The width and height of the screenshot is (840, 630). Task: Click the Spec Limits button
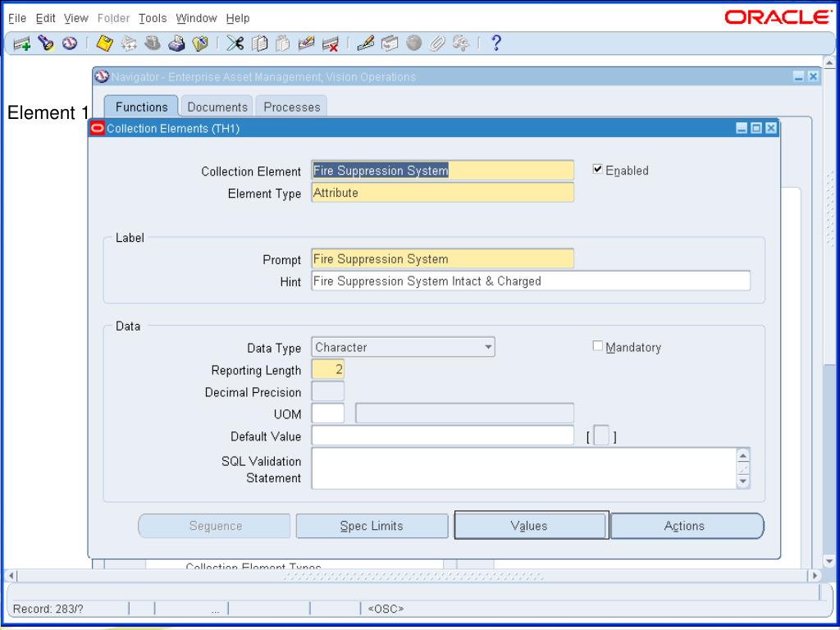(372, 526)
